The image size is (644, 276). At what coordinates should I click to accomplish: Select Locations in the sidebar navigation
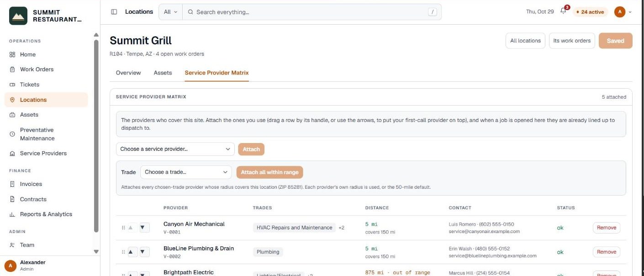tap(46, 100)
